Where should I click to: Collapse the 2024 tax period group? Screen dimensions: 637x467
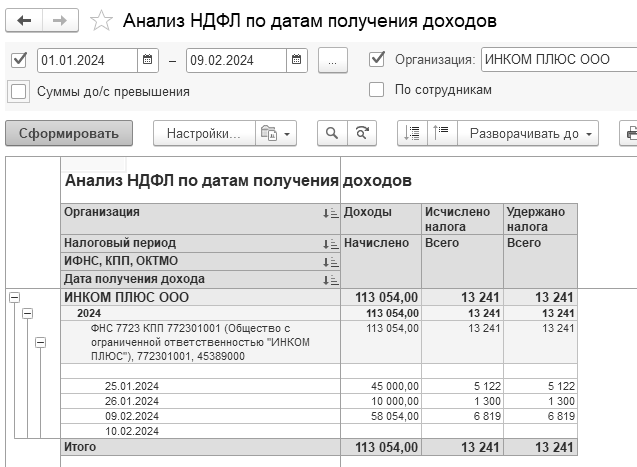coord(27,313)
